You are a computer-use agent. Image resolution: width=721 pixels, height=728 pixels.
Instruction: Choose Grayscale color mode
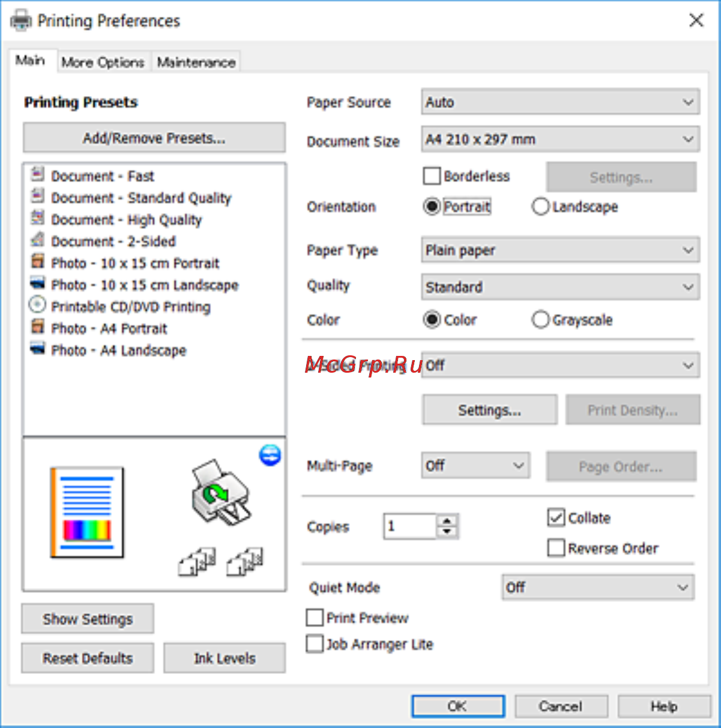pyautogui.click(x=540, y=320)
